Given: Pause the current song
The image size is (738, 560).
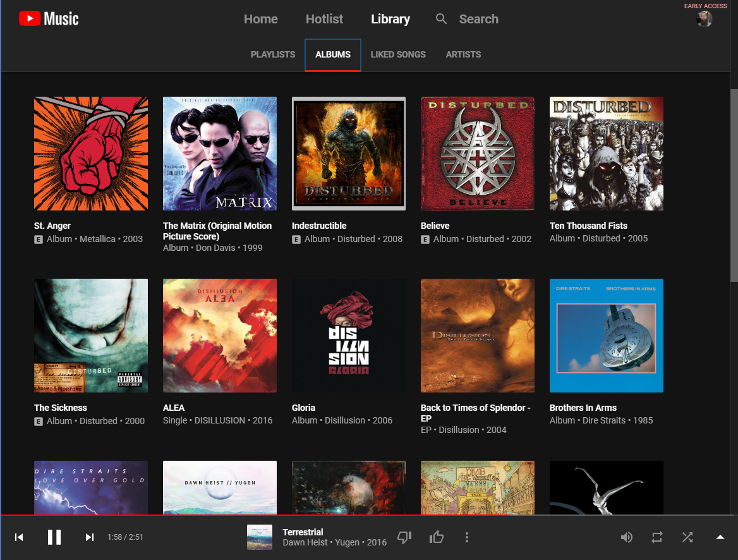Looking at the screenshot, I should [54, 537].
